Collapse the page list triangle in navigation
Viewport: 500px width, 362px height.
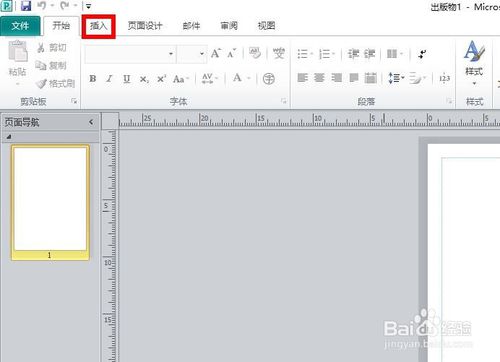[x=9, y=136]
